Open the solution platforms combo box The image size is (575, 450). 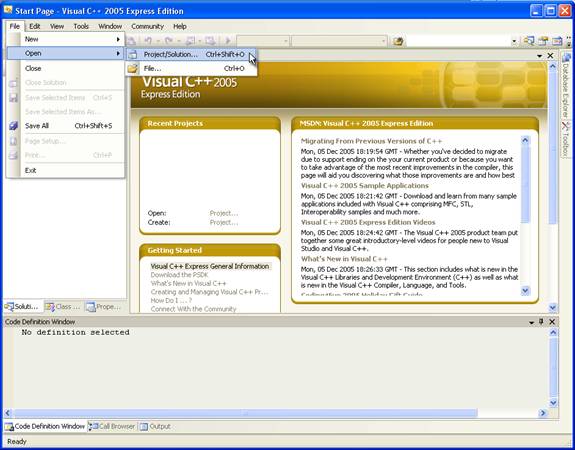[x=340, y=41]
